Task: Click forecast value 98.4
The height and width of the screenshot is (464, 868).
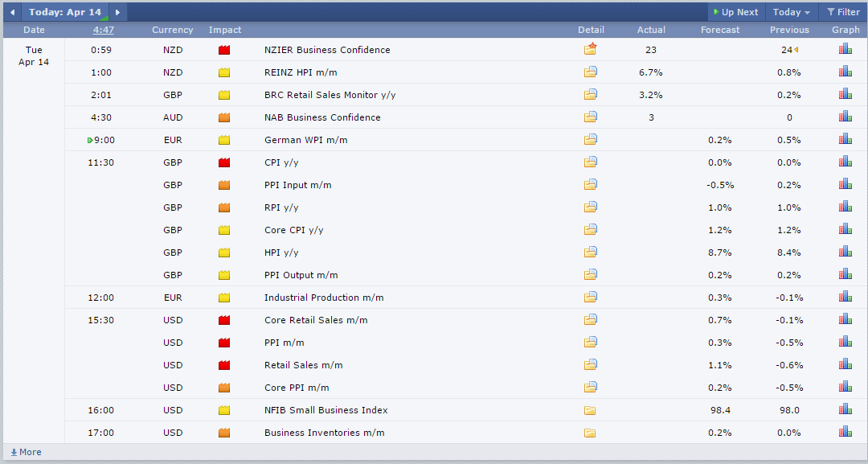Action: (720, 410)
